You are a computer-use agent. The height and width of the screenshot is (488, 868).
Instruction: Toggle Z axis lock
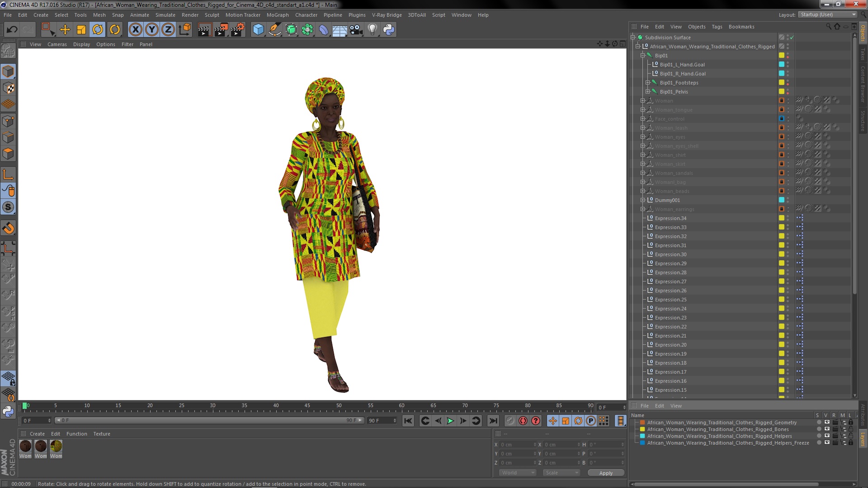(x=168, y=30)
